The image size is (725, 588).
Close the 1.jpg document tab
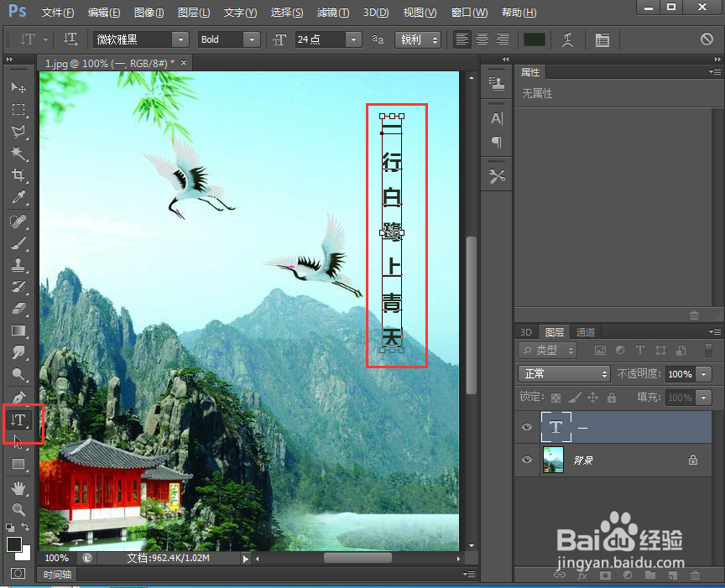(184, 62)
